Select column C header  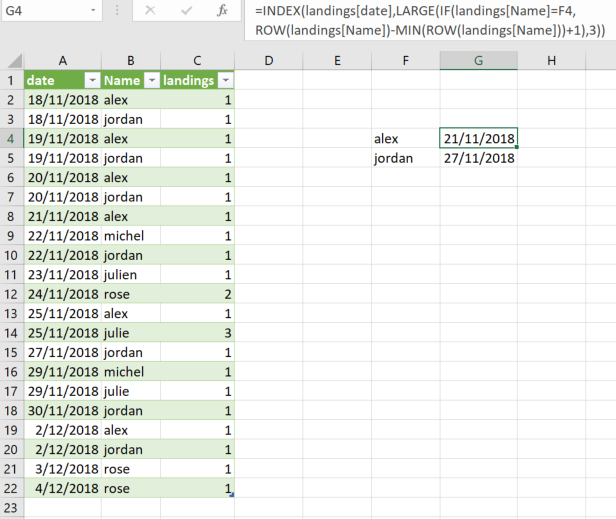197,61
